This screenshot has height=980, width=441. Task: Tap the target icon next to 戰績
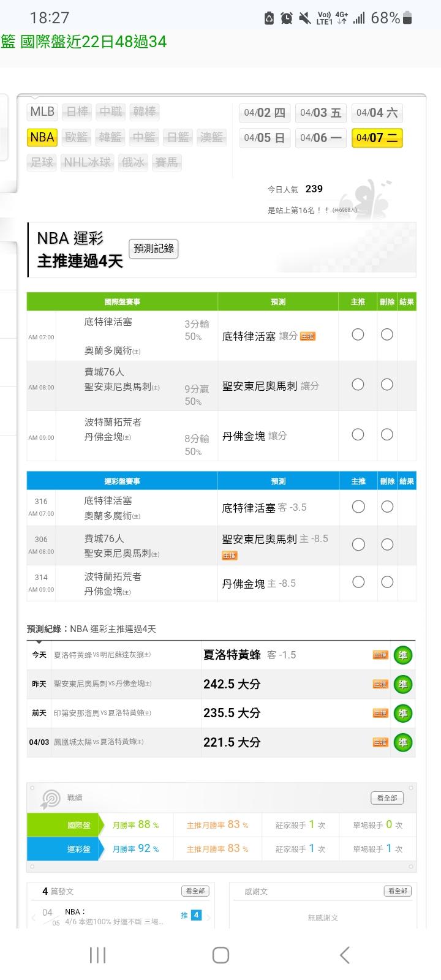coord(50,799)
